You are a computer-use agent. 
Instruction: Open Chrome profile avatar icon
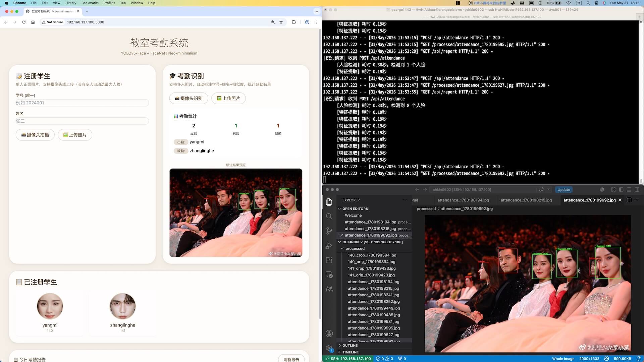click(x=307, y=22)
